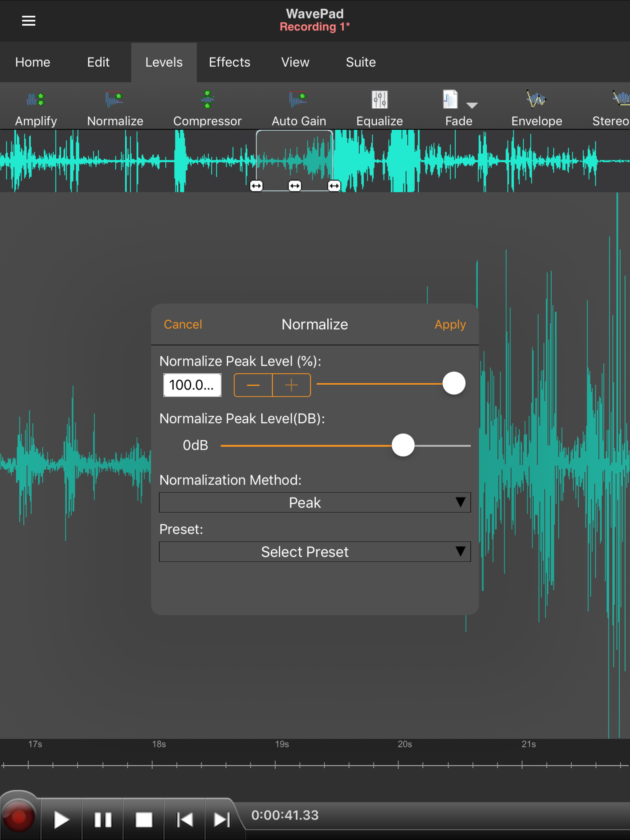Increase peak level with plus button
The width and height of the screenshot is (630, 840).
point(291,385)
